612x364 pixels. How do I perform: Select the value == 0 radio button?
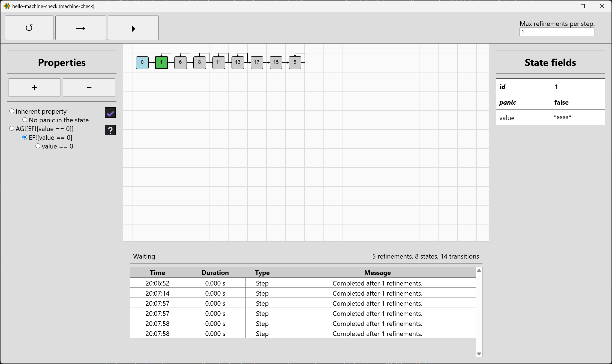38,146
